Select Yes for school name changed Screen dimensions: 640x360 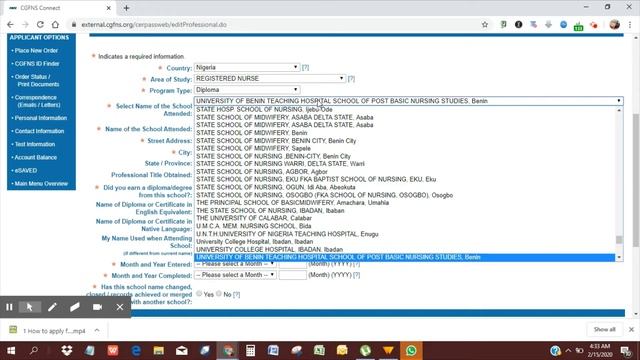[199, 293]
